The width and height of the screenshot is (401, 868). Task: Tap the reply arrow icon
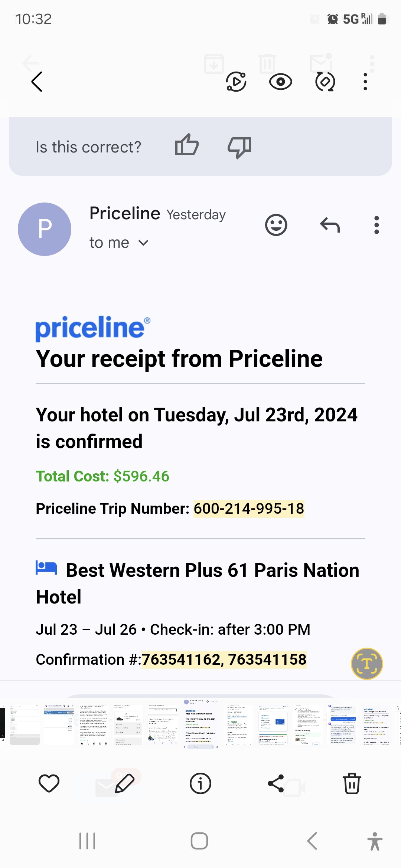(x=330, y=225)
